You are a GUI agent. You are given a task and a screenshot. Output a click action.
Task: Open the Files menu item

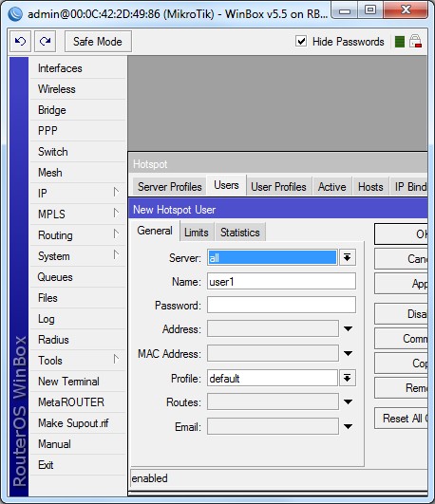click(78, 298)
